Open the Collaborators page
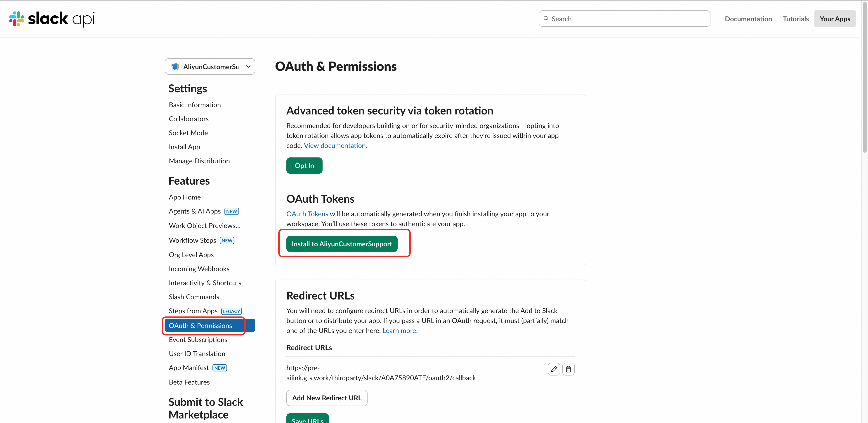Image resolution: width=868 pixels, height=423 pixels. [189, 119]
